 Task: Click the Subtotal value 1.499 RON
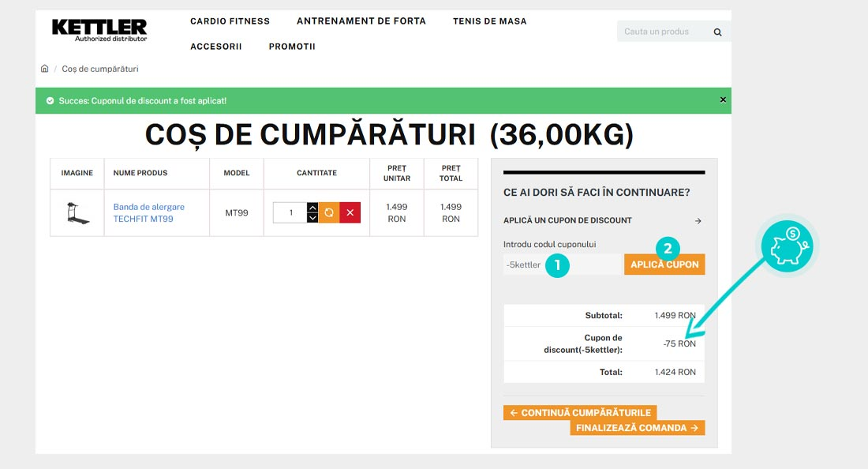coord(675,316)
